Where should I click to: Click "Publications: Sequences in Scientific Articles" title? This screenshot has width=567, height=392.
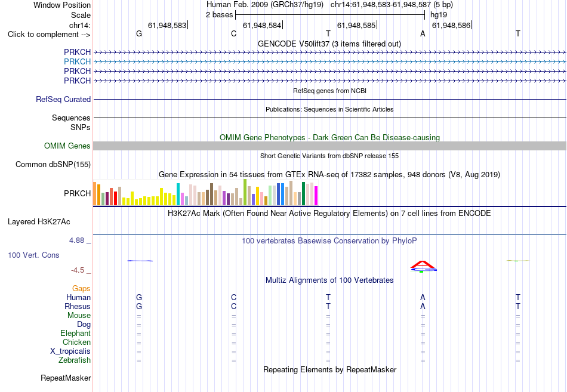pyautogui.click(x=329, y=109)
